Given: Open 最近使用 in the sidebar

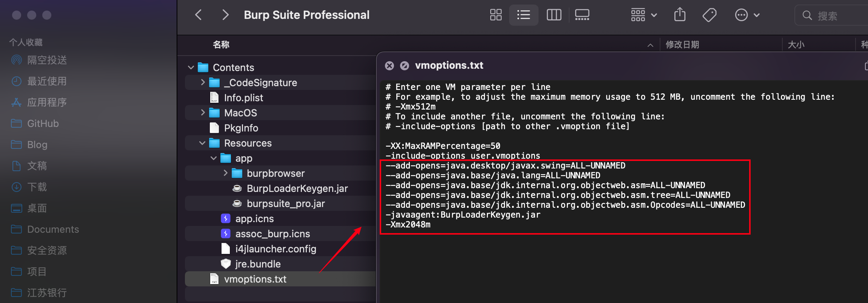Looking at the screenshot, I should tap(40, 81).
